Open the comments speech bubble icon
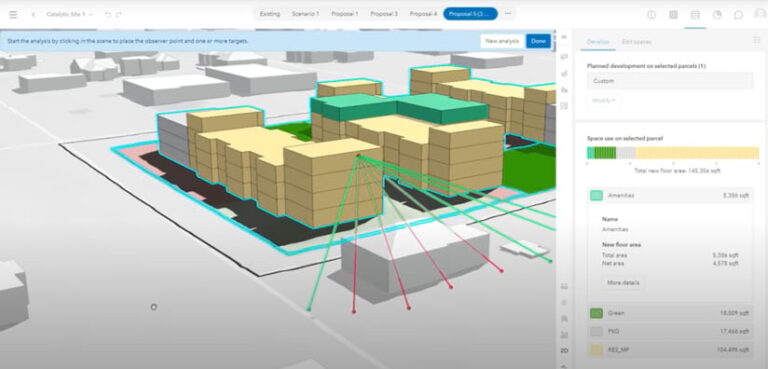Image resolution: width=768 pixels, height=369 pixels. [738, 15]
